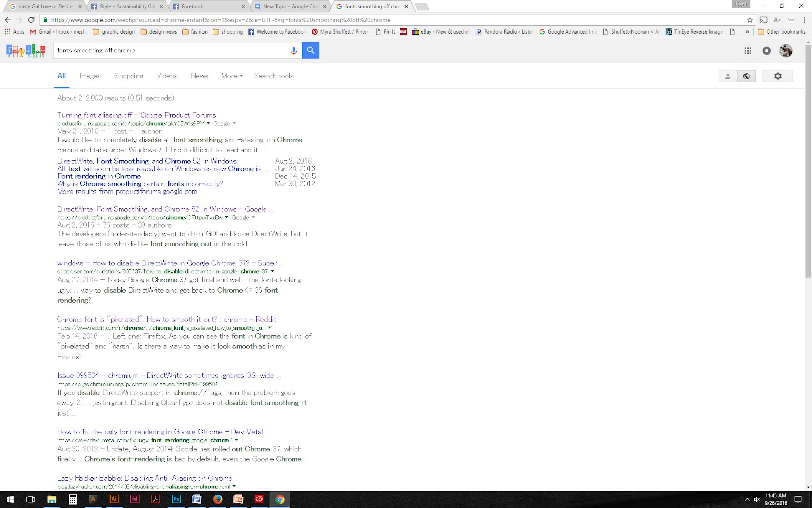812x508 pixels.
Task: Open the TinEye Reverse Image bookmark
Action: [694, 31]
